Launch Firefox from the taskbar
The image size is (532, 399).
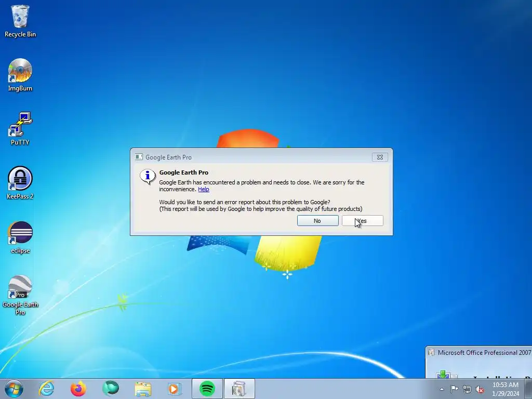78,389
